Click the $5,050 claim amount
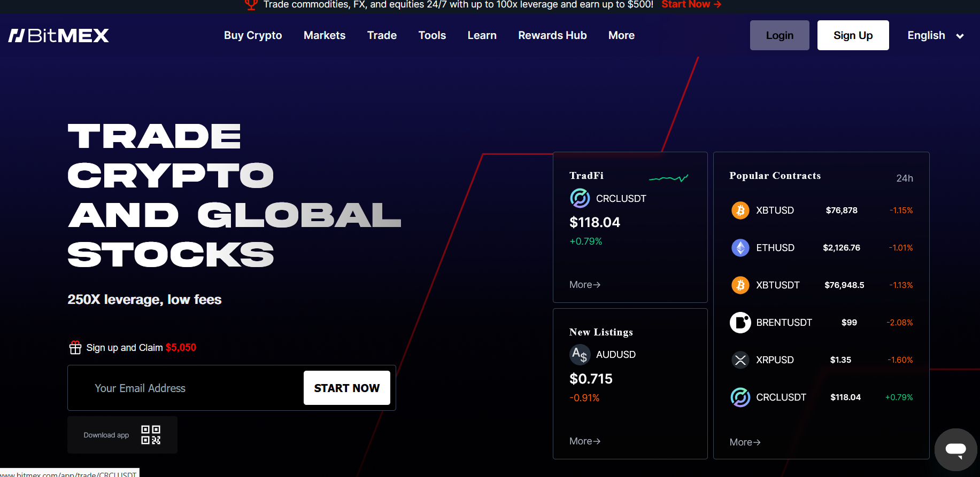This screenshot has height=477, width=980. click(181, 348)
